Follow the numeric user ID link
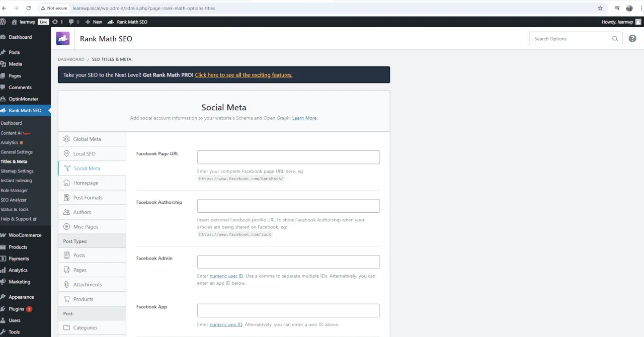Viewport: 644px width, 337px height. tap(226, 276)
